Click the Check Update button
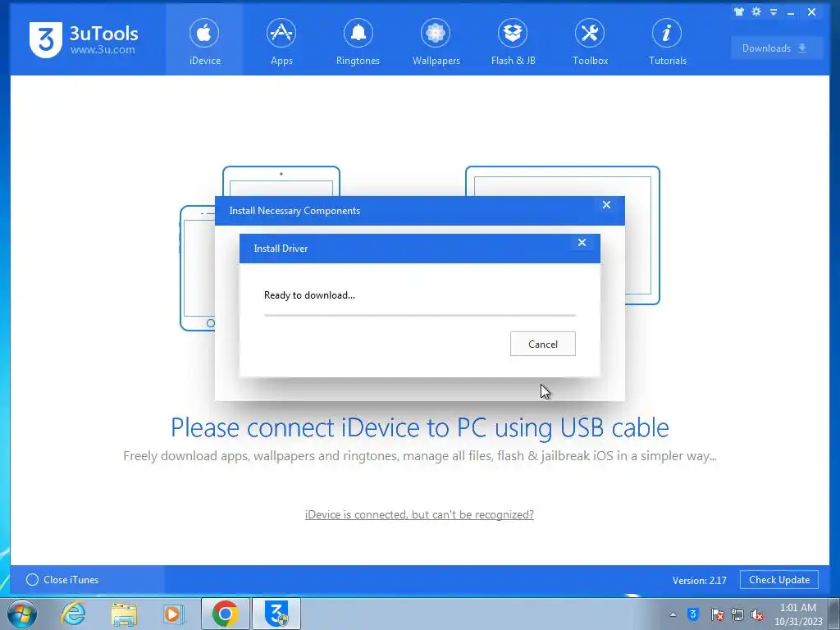Screen dimensions: 840x630 click(x=779, y=580)
